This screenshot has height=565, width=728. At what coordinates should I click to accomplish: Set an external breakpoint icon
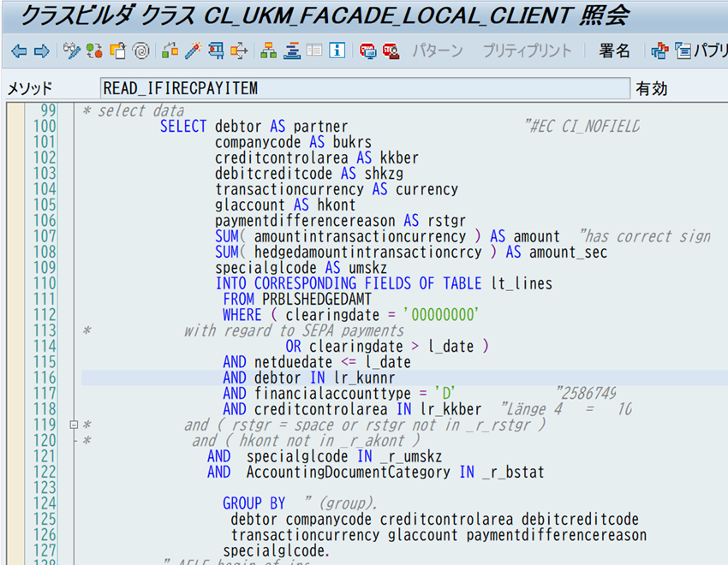tap(391, 51)
